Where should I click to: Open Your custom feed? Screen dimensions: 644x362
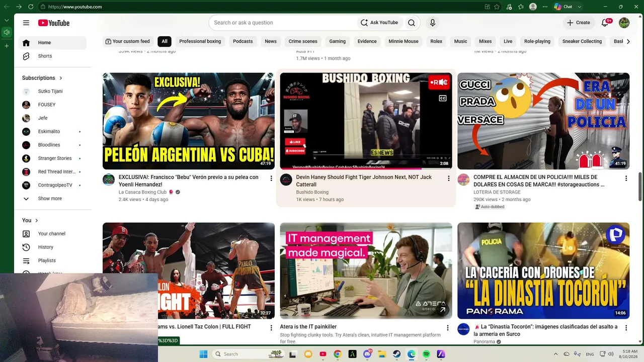(127, 41)
